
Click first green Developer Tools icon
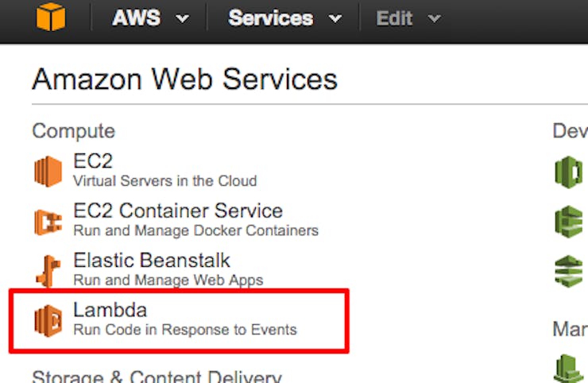point(568,172)
